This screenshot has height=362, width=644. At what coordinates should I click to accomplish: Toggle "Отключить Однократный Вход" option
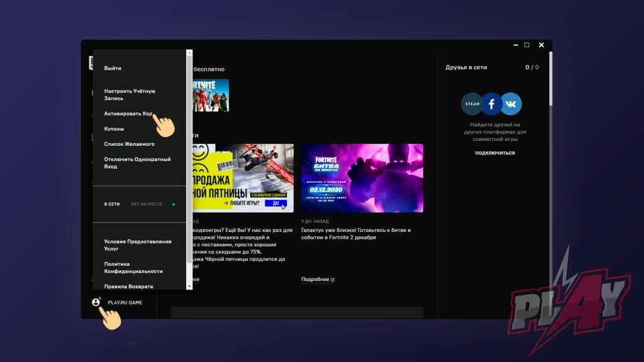click(137, 163)
